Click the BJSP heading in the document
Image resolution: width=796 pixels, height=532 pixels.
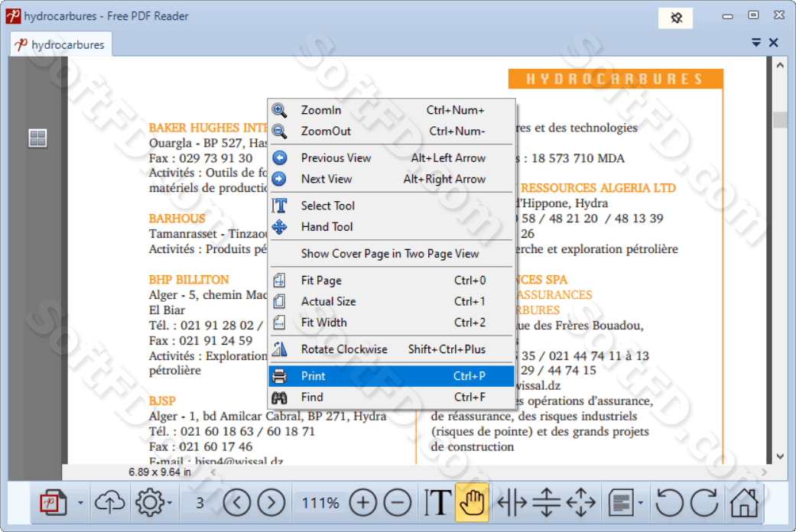[x=162, y=401]
